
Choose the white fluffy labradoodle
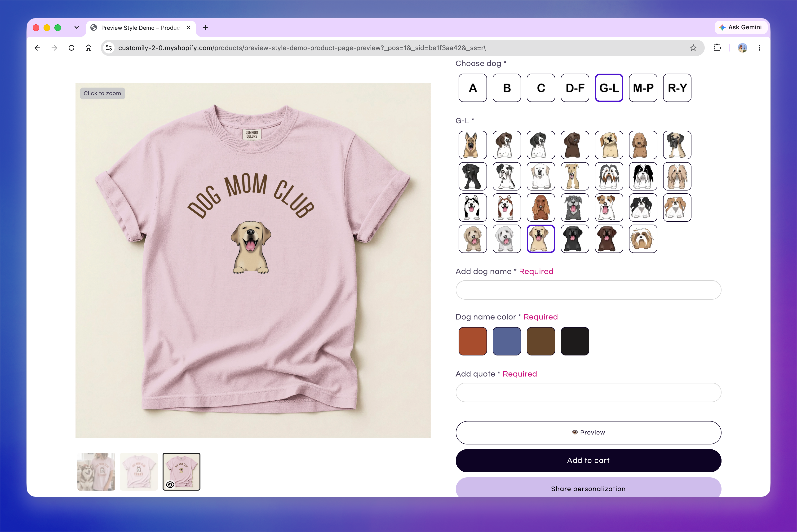pyautogui.click(x=507, y=239)
